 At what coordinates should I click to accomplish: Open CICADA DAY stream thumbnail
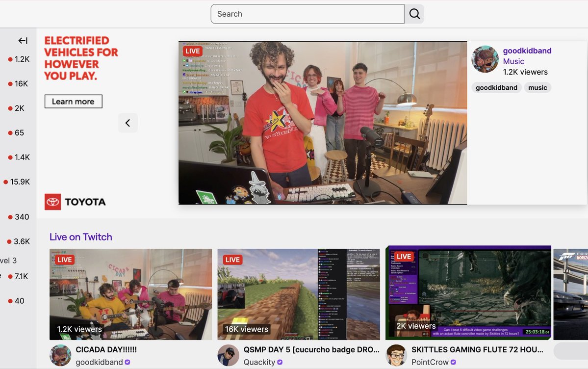(x=130, y=294)
